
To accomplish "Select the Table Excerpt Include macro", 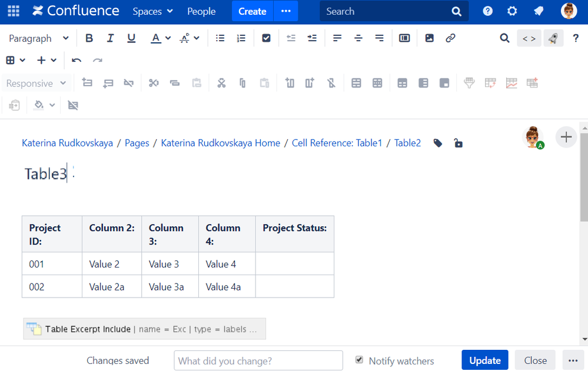I will pos(144,329).
